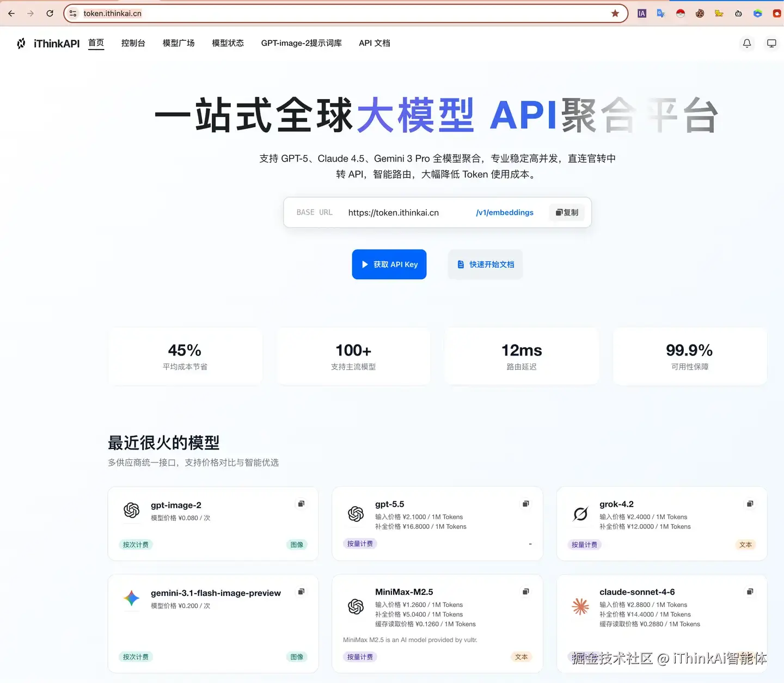Open the gpt-image-2 model title

click(x=176, y=505)
